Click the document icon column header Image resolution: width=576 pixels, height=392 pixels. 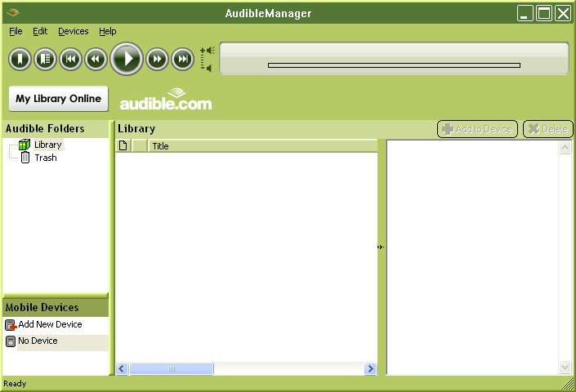click(x=123, y=146)
